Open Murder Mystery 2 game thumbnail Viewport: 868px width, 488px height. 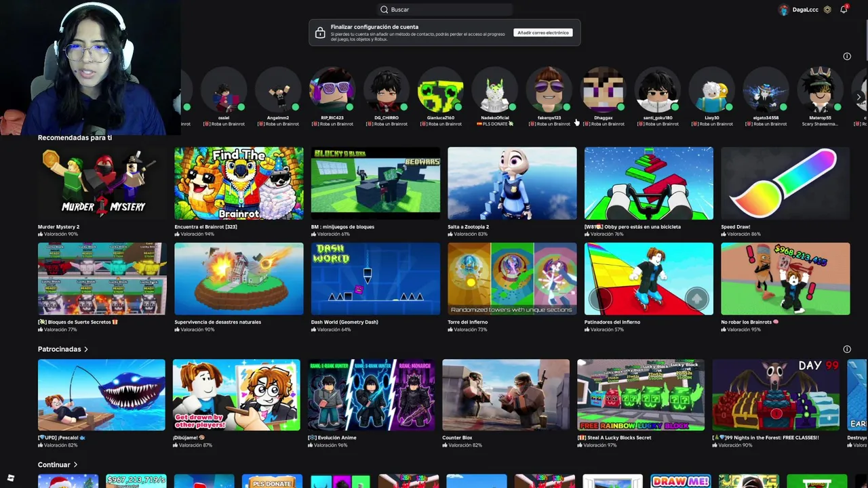(102, 183)
